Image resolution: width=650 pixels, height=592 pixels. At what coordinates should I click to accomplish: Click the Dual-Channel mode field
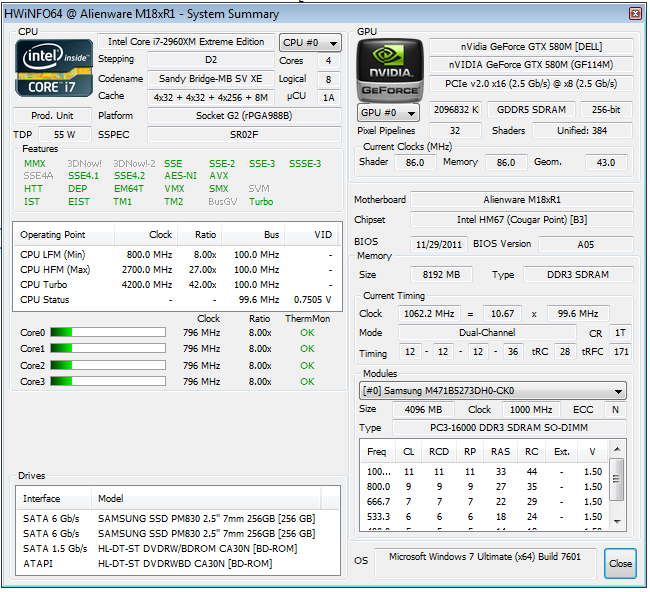(487, 332)
